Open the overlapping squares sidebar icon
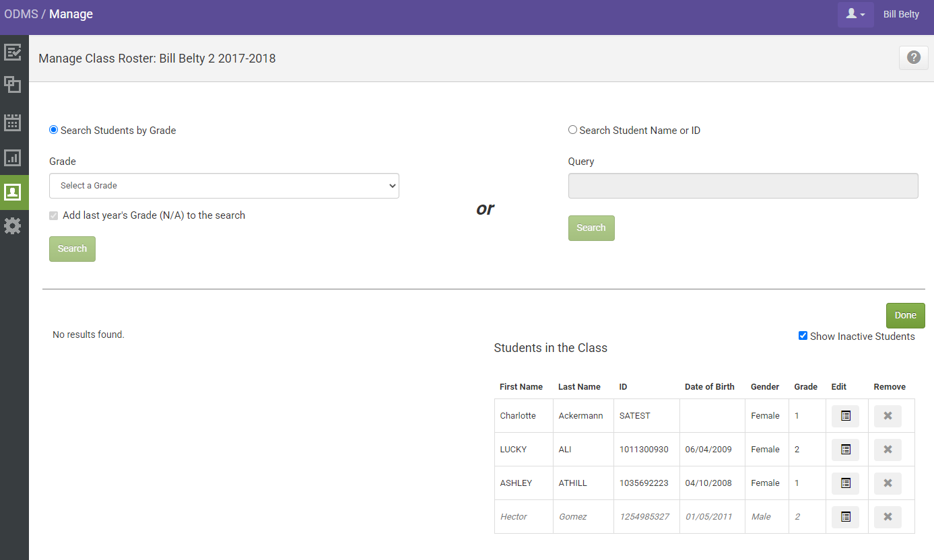This screenshot has width=934, height=560. coord(12,84)
